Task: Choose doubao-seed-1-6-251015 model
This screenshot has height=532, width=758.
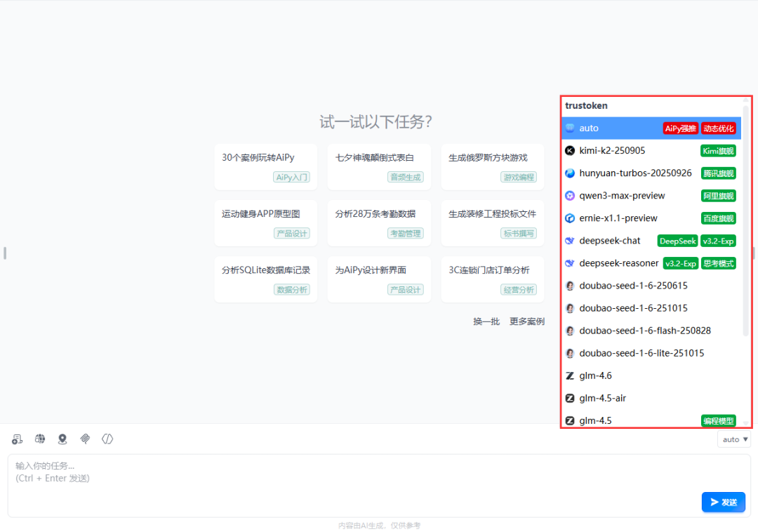Action: (x=651, y=308)
